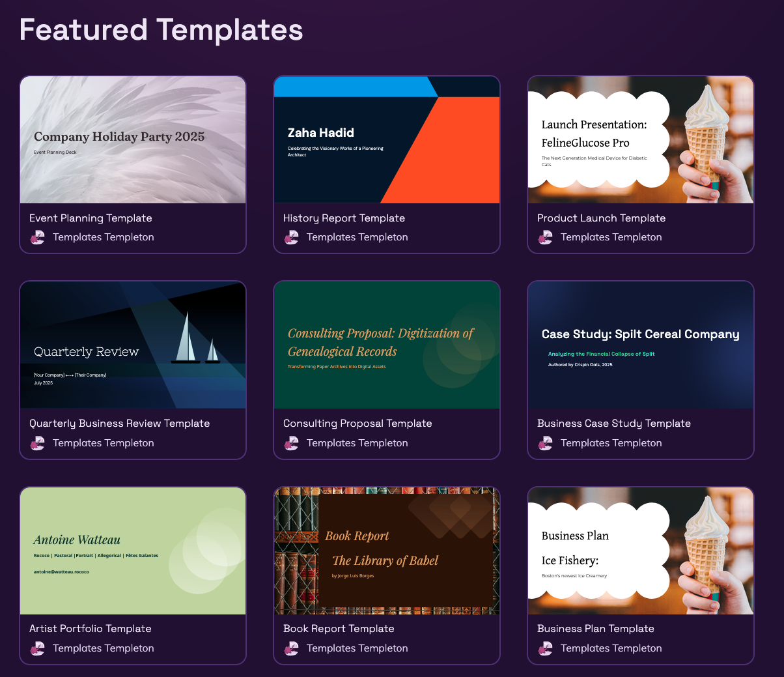Open the Business Case Study Template link

tap(614, 423)
